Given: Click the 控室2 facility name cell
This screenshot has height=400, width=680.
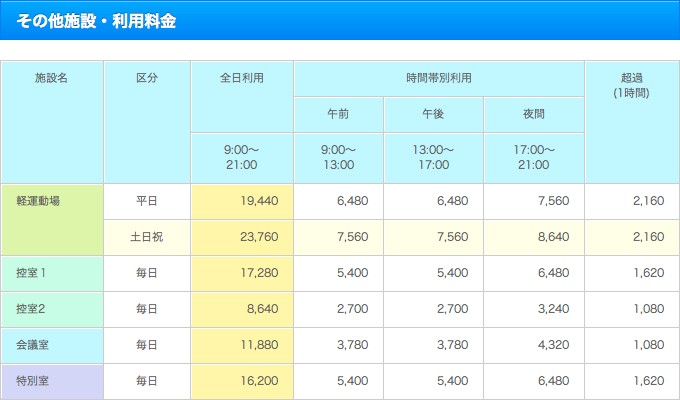Looking at the screenshot, I should pyautogui.click(x=52, y=309).
